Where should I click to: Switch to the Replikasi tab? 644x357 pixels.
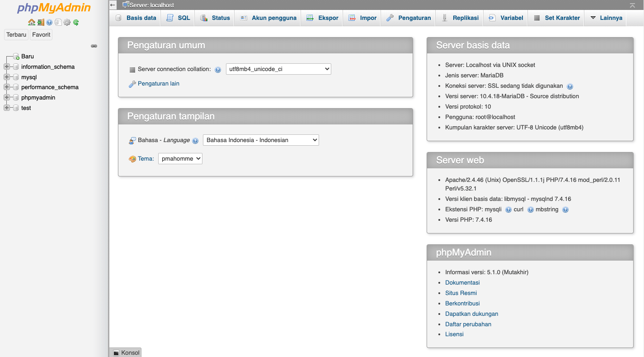point(460,18)
